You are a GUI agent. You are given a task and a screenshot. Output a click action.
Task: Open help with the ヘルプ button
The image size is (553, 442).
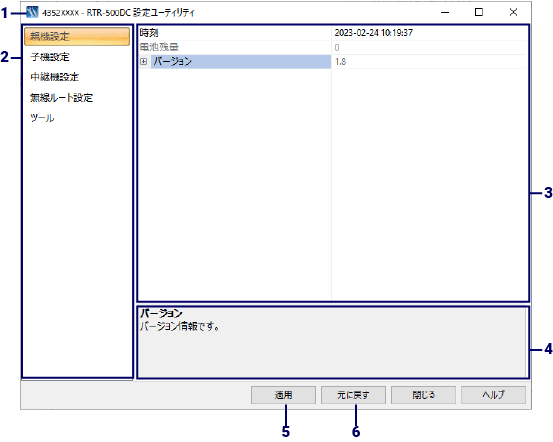tap(493, 395)
